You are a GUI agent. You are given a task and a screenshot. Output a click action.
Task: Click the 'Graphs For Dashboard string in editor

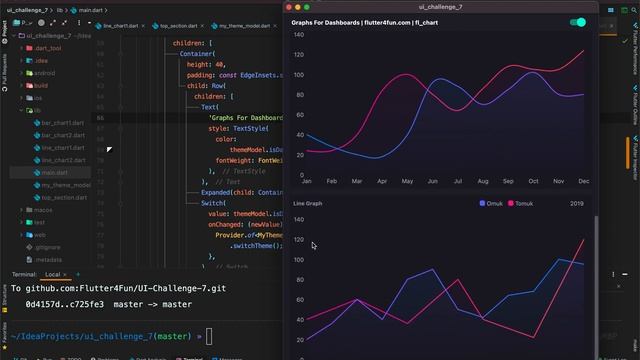coord(245,118)
